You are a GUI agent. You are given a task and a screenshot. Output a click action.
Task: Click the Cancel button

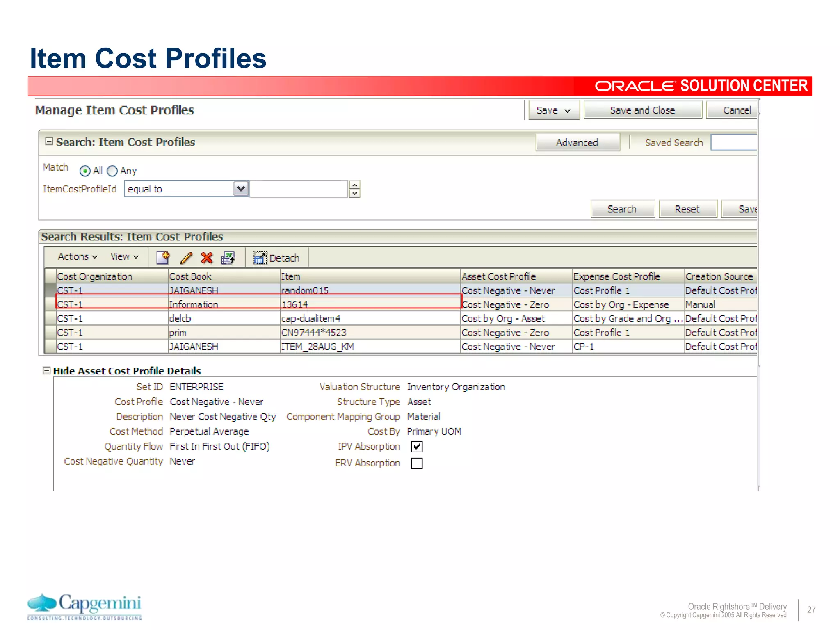click(732, 110)
